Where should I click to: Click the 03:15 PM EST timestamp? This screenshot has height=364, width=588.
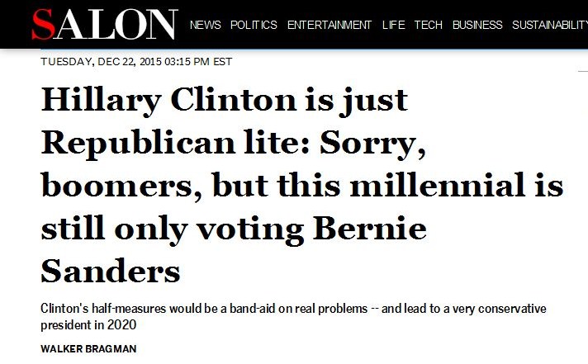201,60
